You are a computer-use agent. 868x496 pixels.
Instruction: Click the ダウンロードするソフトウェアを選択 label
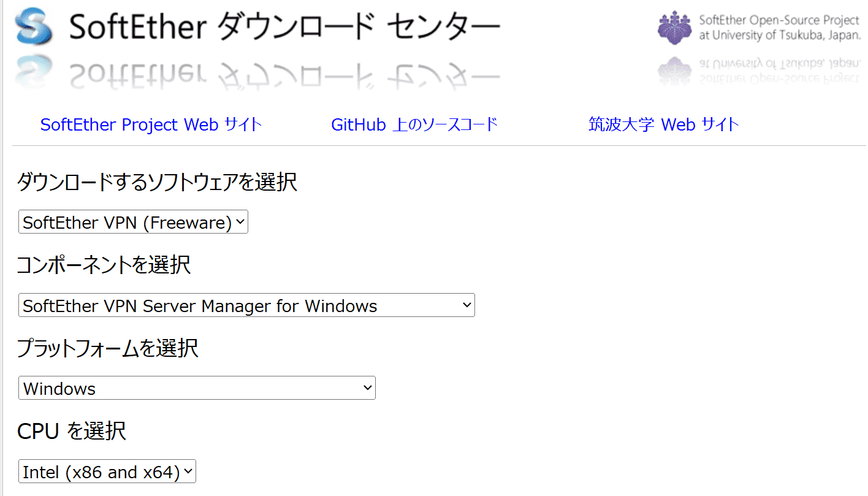click(x=157, y=182)
